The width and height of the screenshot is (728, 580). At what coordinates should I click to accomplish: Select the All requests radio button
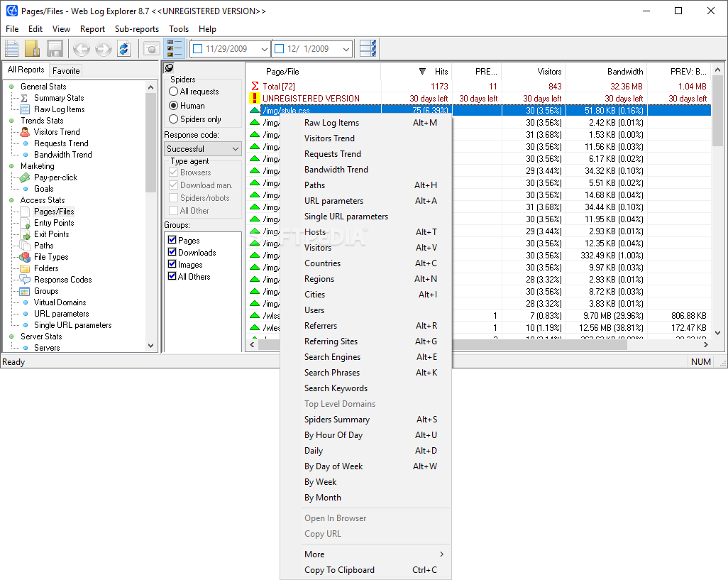tap(174, 92)
